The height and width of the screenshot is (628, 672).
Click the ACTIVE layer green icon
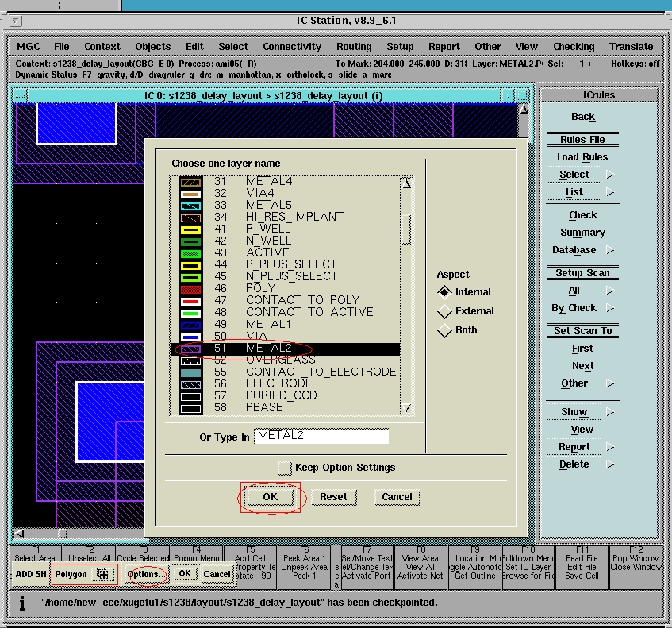click(x=190, y=252)
